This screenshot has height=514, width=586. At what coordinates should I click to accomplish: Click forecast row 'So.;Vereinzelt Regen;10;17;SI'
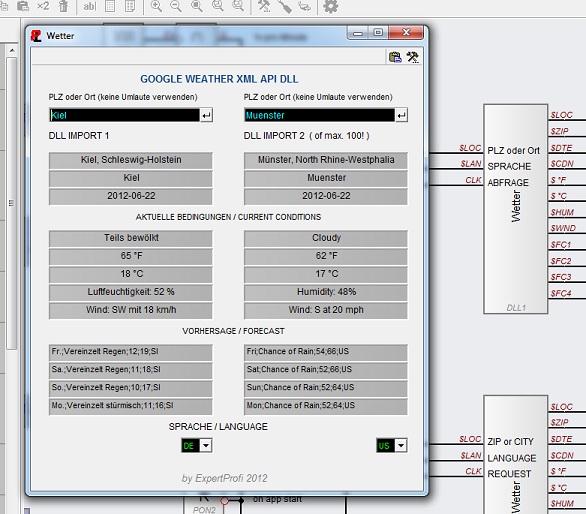[x=131, y=388]
